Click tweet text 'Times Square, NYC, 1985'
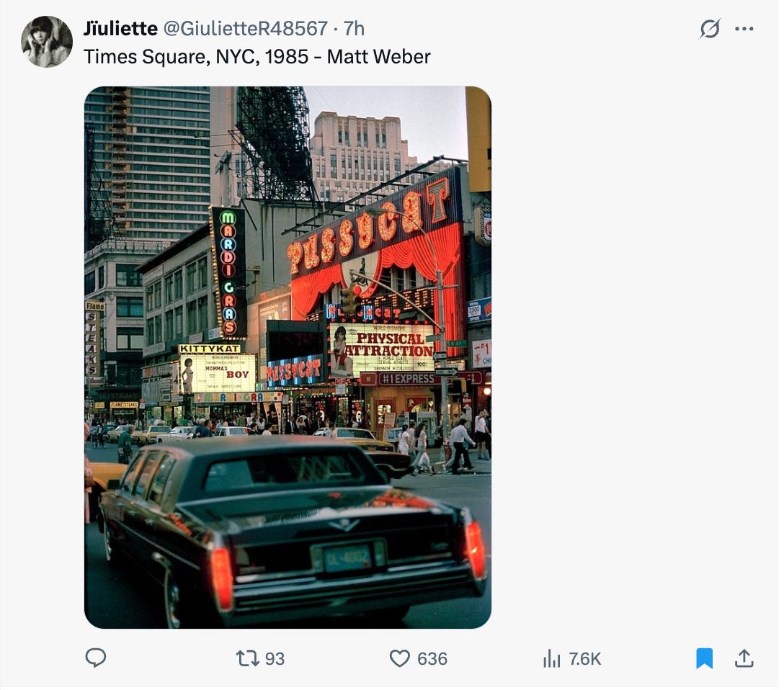784x690 pixels. [x=196, y=57]
